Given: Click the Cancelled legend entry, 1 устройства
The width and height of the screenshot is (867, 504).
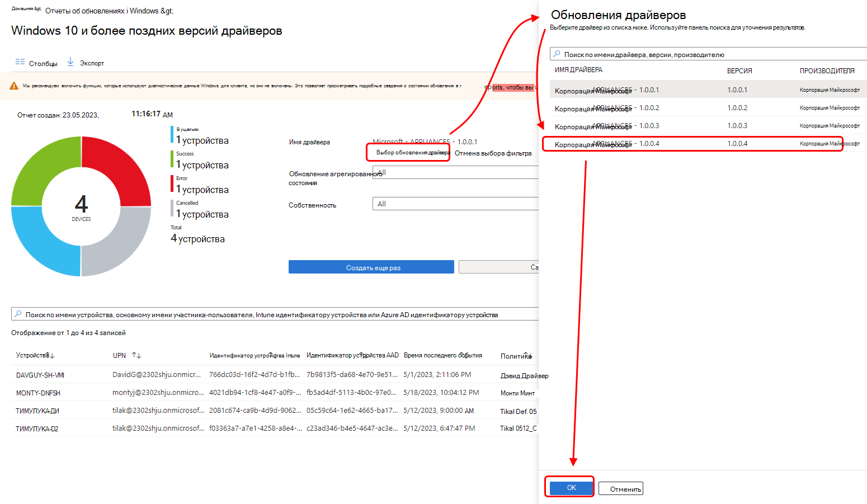Looking at the screenshot, I should pyautogui.click(x=200, y=209).
